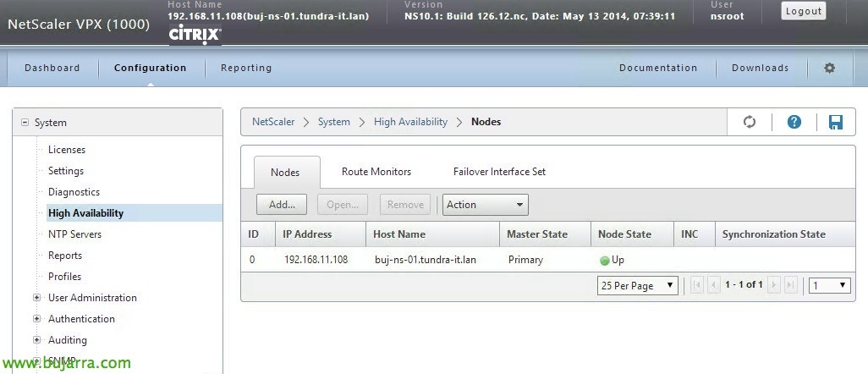Screen dimensions: 868x374
Task: Open Reports in the System tree
Action: pyautogui.click(x=65, y=256)
